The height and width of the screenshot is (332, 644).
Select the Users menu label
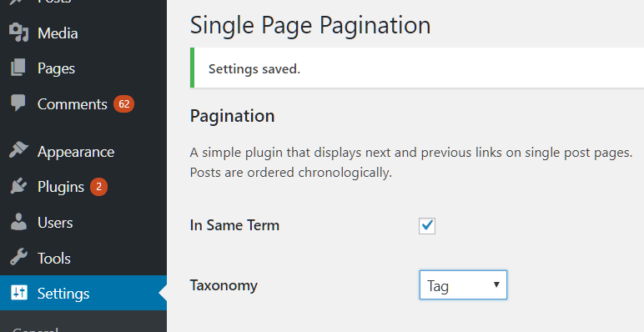pyautogui.click(x=55, y=222)
